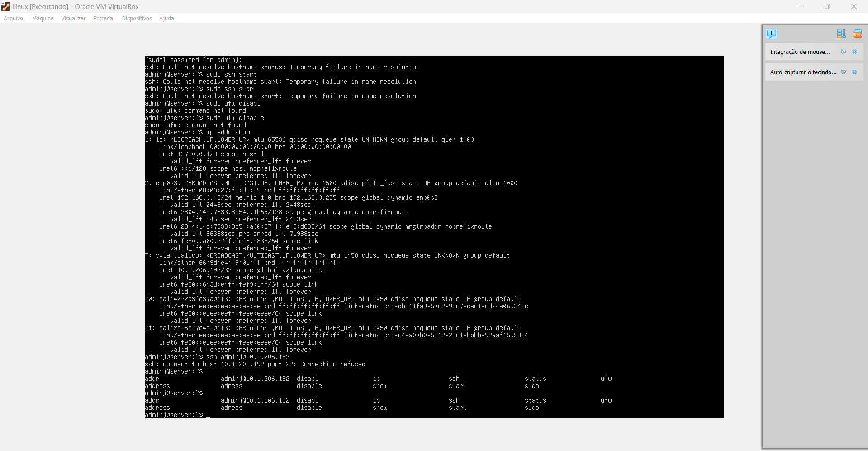
Task: Restore down the VirtualBox window
Action: 827,6
